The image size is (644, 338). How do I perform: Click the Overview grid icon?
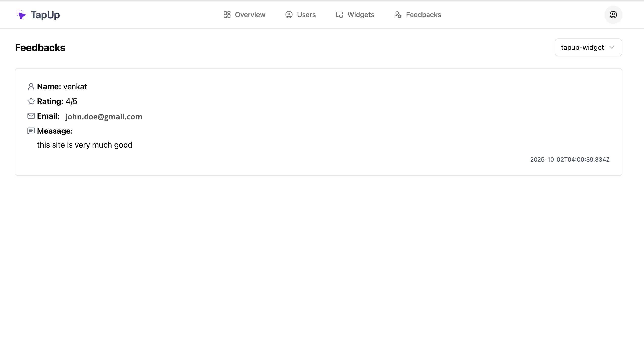tap(227, 15)
